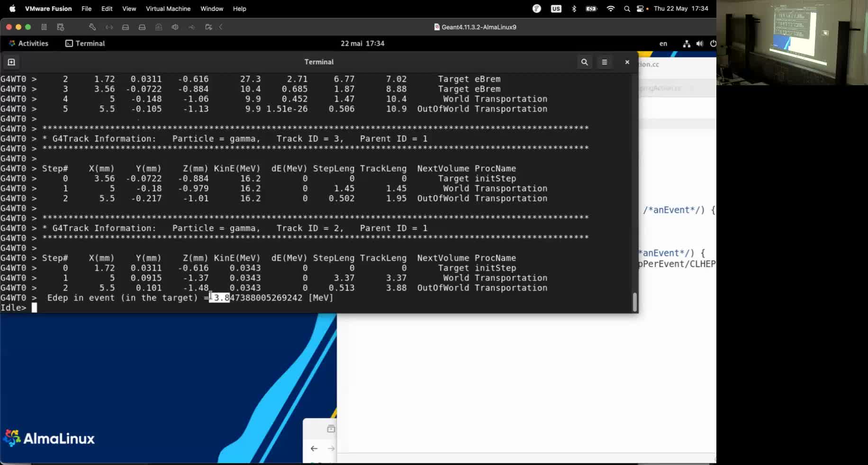The height and width of the screenshot is (465, 868).
Task: Toggle the macOS Wi-Fi menu icon
Action: (610, 9)
